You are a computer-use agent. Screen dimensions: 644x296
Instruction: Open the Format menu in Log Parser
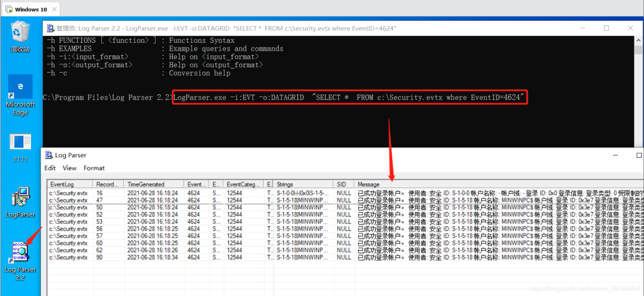tap(94, 168)
